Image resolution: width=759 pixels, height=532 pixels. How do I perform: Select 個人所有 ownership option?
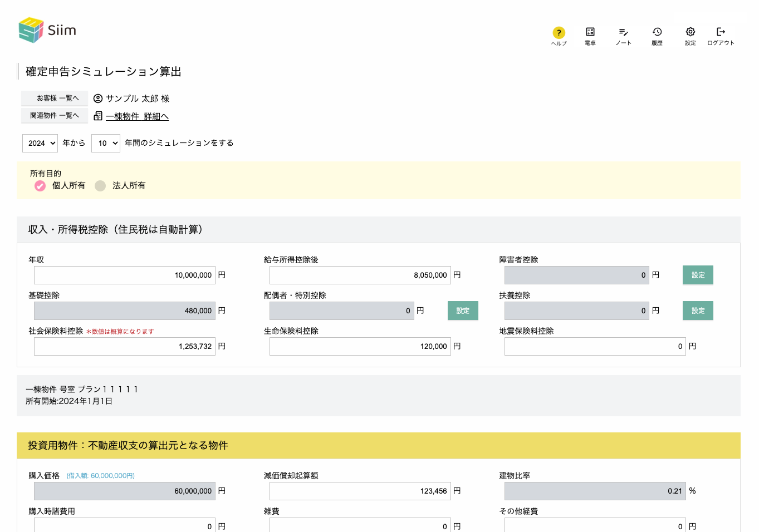[x=40, y=185]
